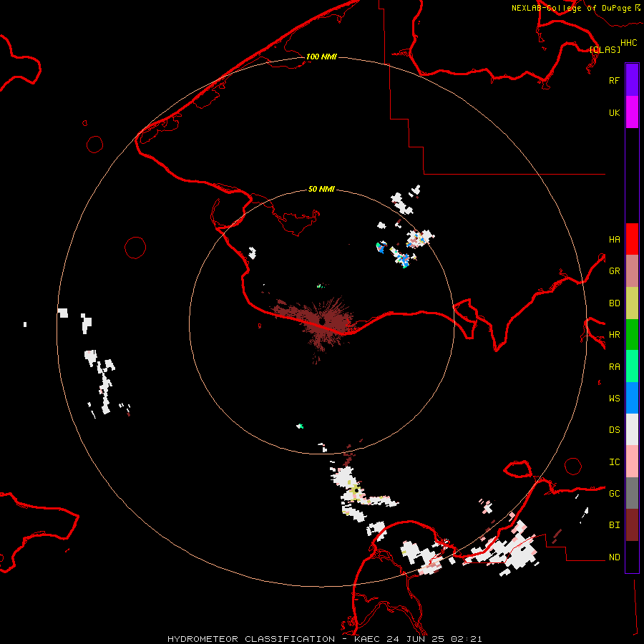
Task: Click the 02:21 timestamp
Action: point(466,639)
